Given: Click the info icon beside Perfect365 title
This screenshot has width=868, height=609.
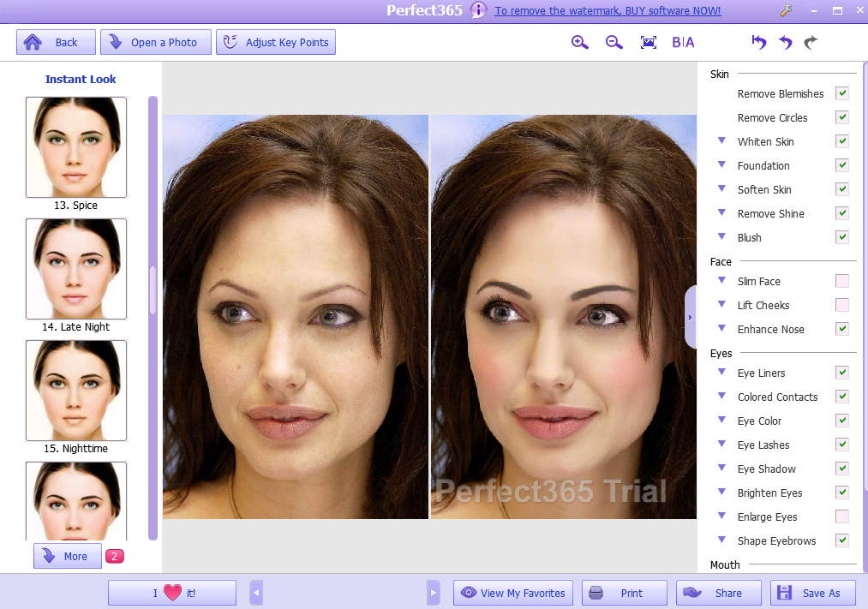Looking at the screenshot, I should (478, 10).
